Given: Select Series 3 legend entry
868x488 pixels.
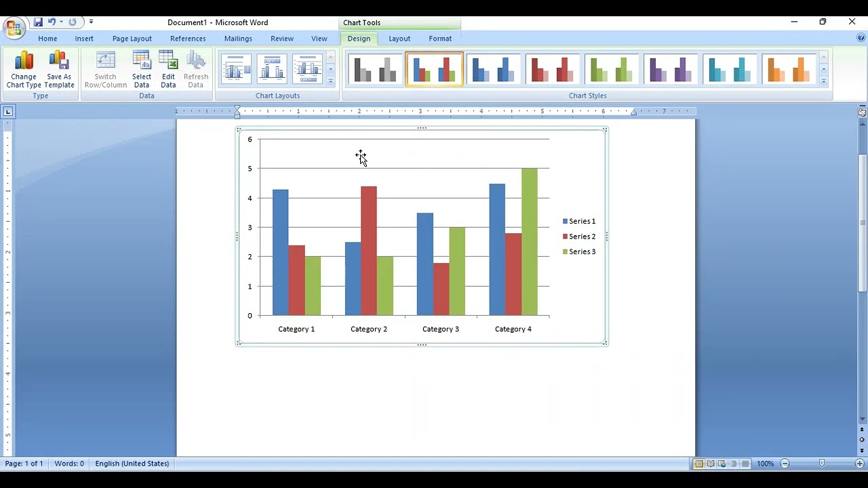Looking at the screenshot, I should point(579,251).
